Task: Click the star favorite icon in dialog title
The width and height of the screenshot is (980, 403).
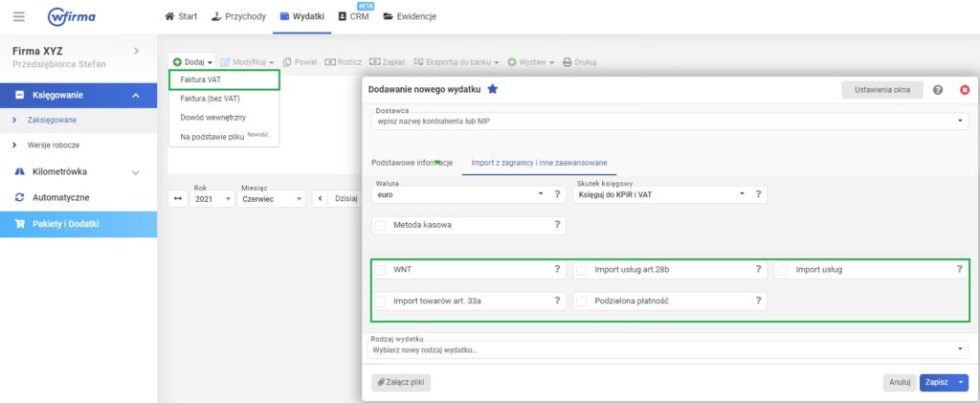Action: (493, 89)
